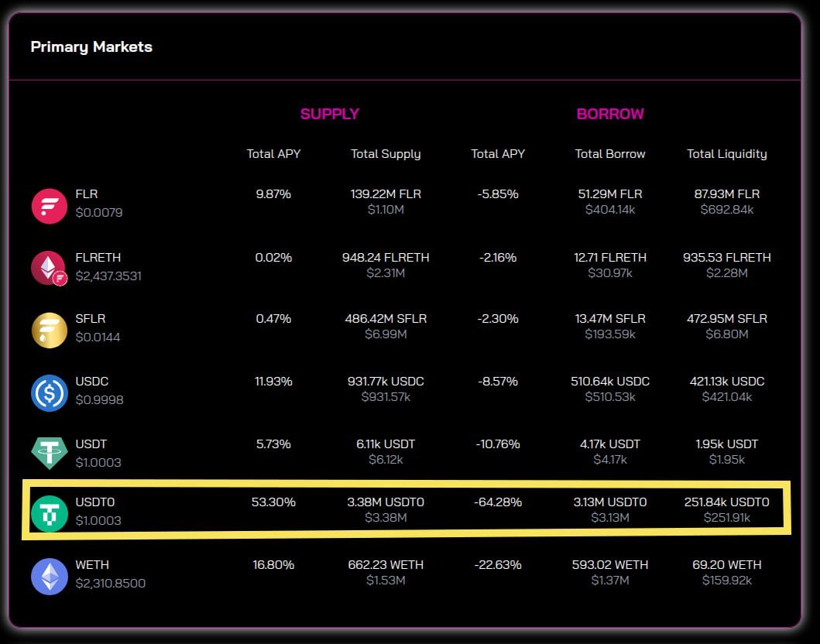Click USDT borrow APY -10.76%
Screen dimensions: 820x644
pyautogui.click(x=498, y=444)
